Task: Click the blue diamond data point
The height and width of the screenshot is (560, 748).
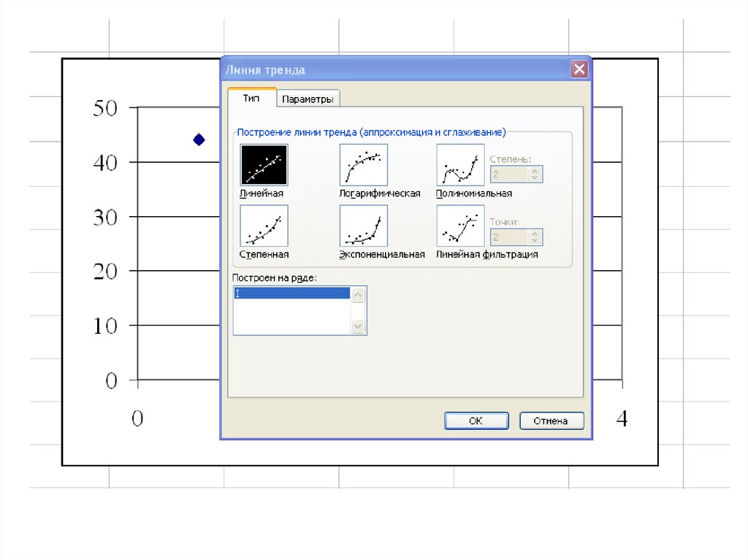Action: coord(199,139)
